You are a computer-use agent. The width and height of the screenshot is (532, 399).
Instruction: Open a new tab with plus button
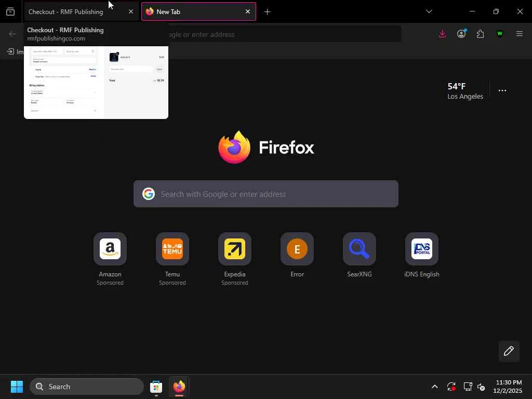pyautogui.click(x=268, y=12)
